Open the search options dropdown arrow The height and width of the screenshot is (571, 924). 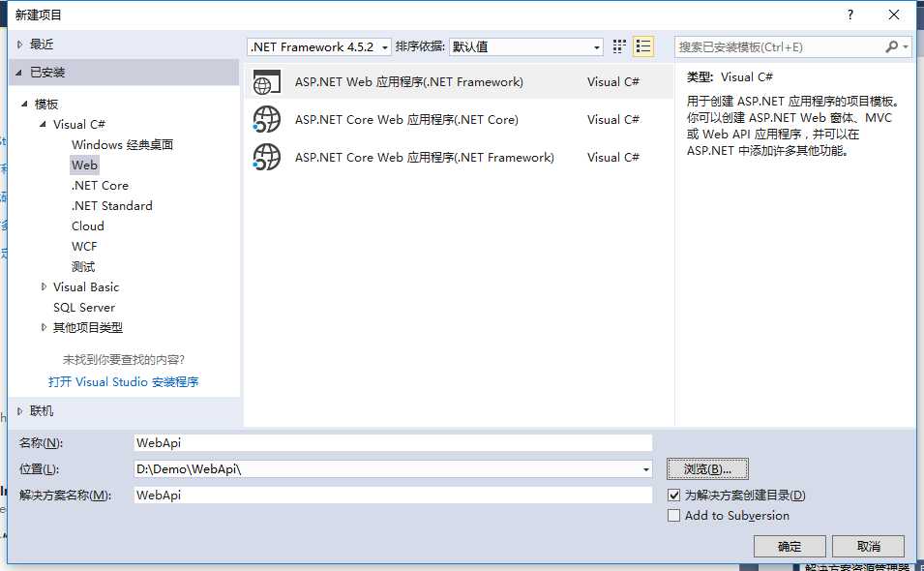coord(906,46)
